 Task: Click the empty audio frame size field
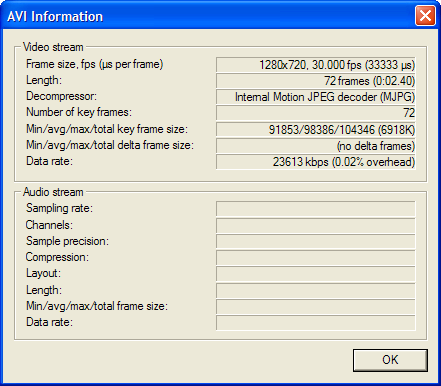(x=316, y=306)
